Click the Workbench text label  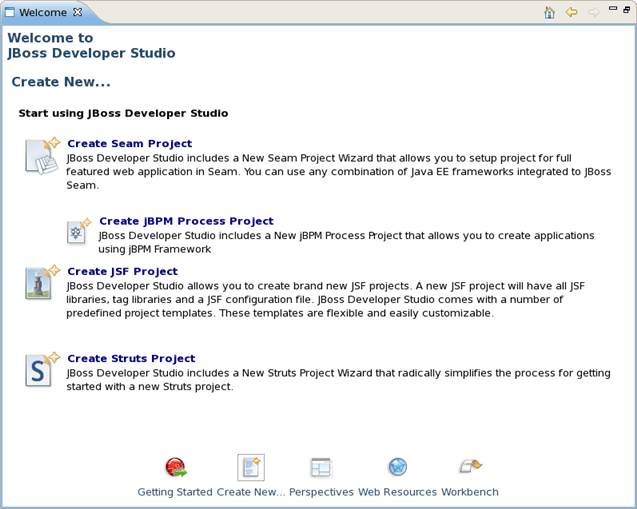(x=470, y=492)
